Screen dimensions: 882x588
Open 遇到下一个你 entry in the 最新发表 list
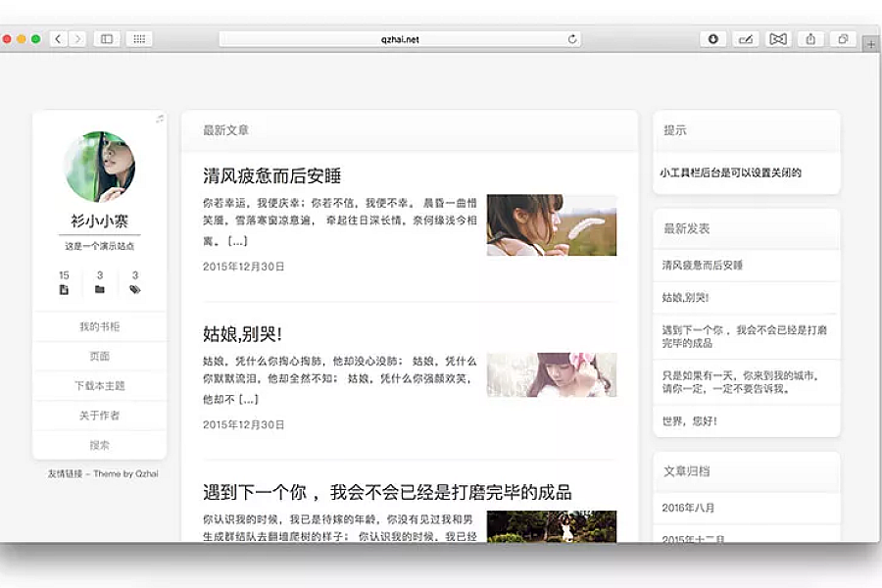pyautogui.click(x=744, y=336)
